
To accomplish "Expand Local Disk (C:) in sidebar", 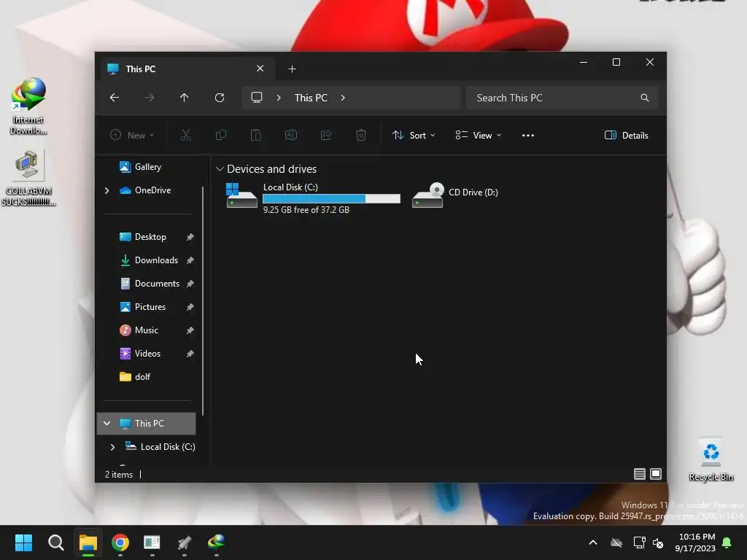I will [x=112, y=447].
